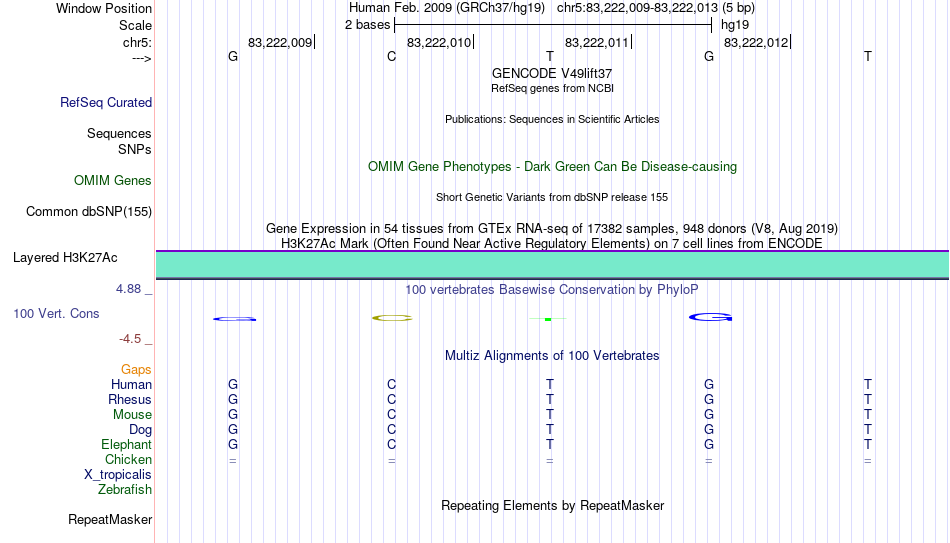
Task: Click the Mouse alignment row label
Action: point(132,415)
